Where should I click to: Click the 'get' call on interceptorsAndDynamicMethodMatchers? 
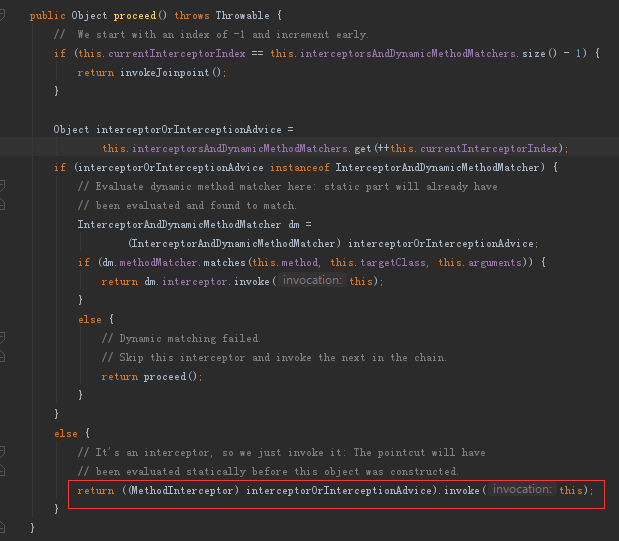(363, 148)
